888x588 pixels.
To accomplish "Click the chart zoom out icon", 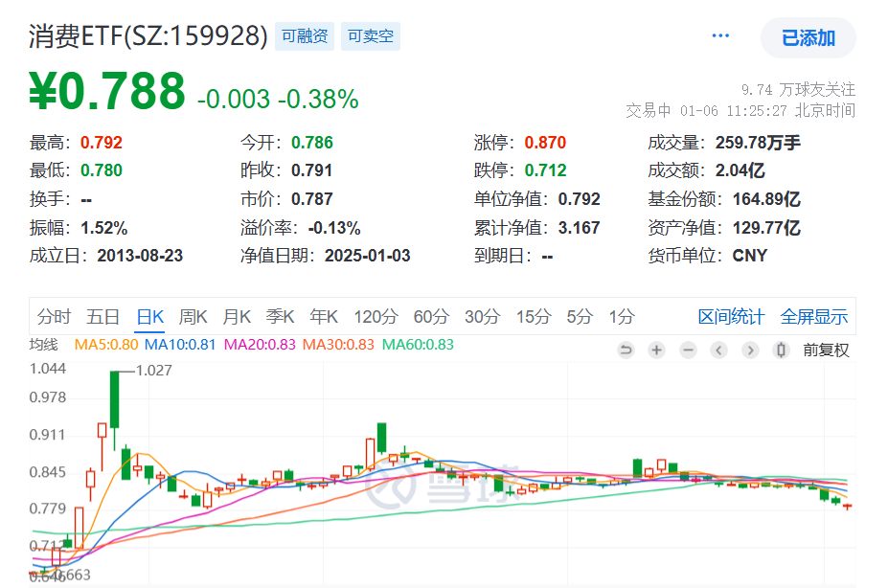I will click(x=688, y=350).
